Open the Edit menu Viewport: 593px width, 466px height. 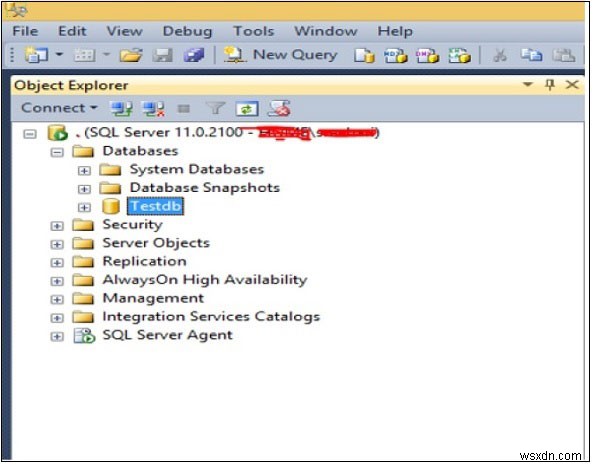click(x=72, y=31)
